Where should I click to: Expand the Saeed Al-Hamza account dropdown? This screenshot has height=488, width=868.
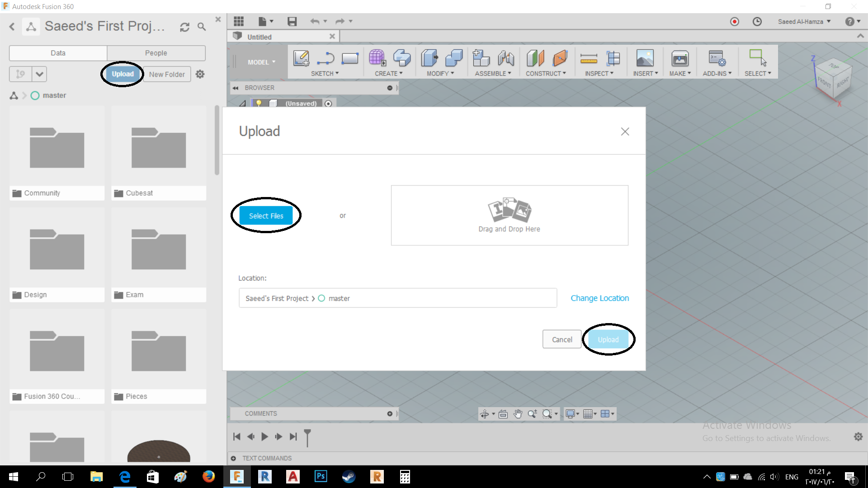804,21
